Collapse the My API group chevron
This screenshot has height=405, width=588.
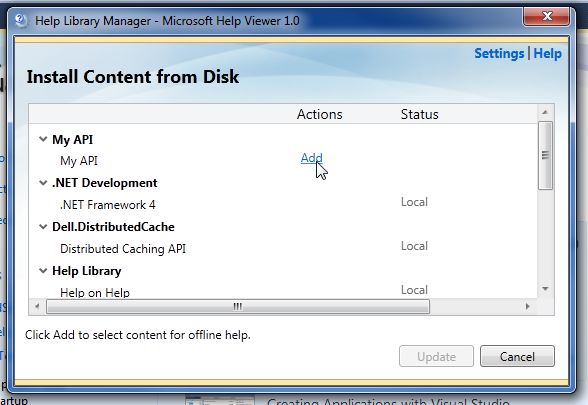(x=43, y=140)
